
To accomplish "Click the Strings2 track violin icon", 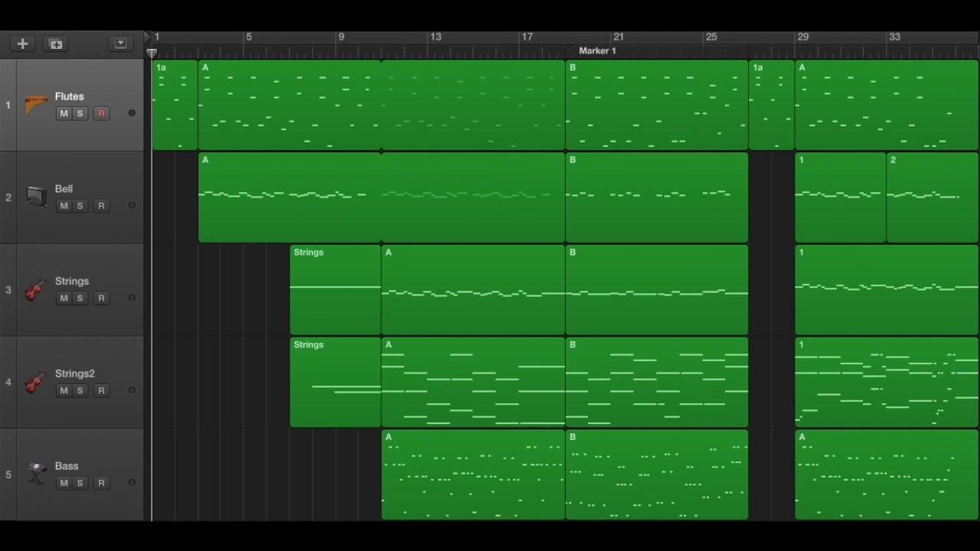I will 34,382.
